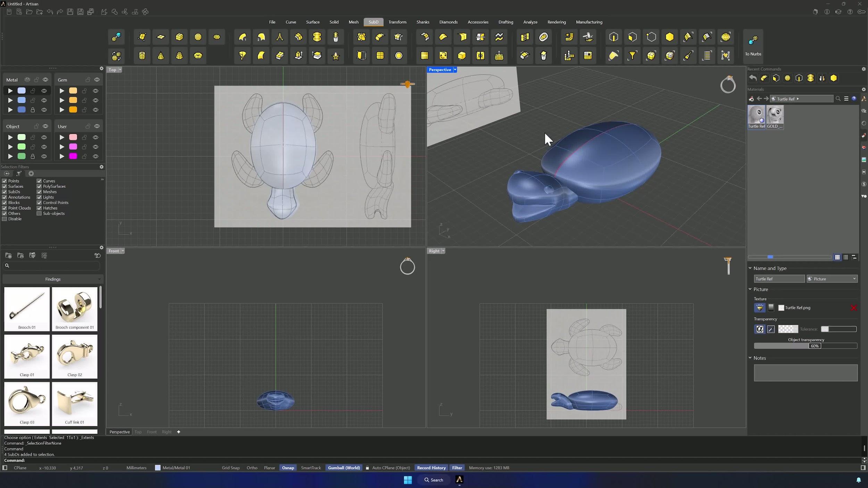Toggle Osnap in the status bar

288,468
